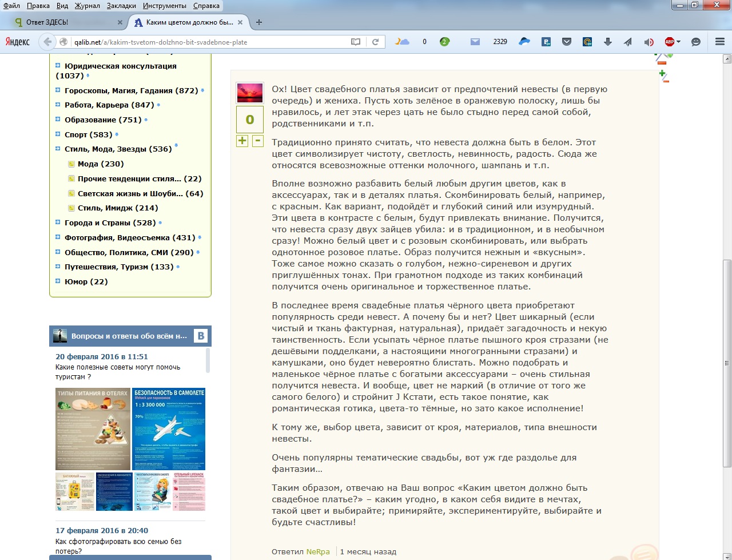
Task: Open Прочие тенденции стиля subcategory
Action: pyautogui.click(x=140, y=178)
